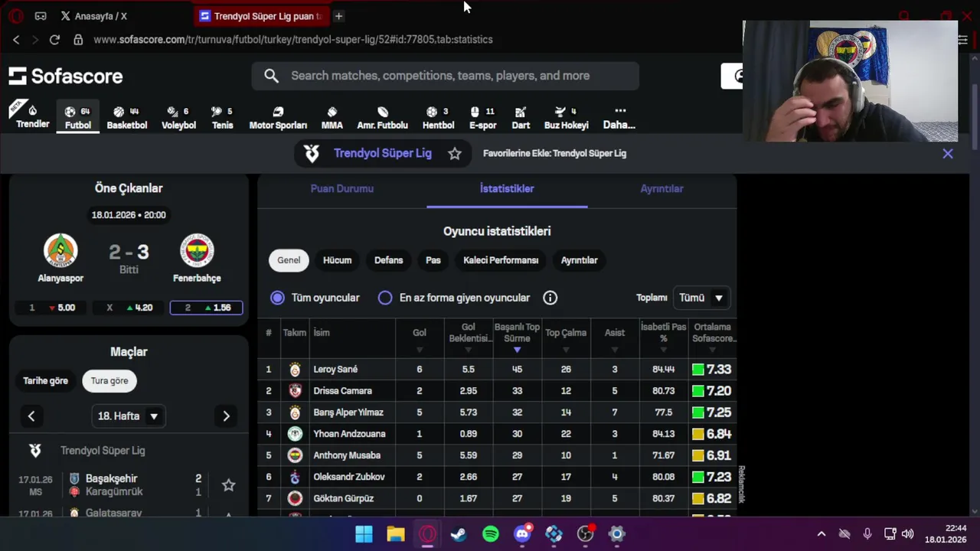Select Kaleci Performansı filter
Viewport: 980px width, 551px height.
click(501, 260)
